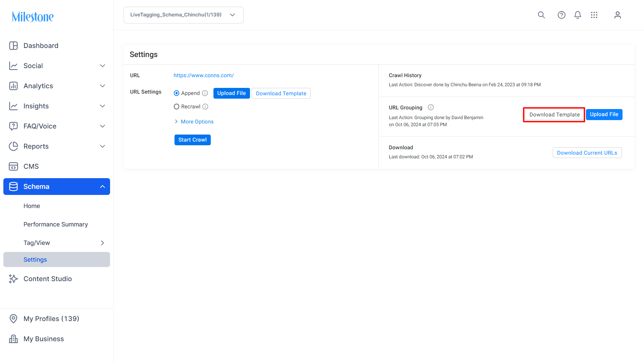This screenshot has height=362, width=644.
Task: Click the FAQ/Voice speech bubble icon
Action: click(13, 126)
